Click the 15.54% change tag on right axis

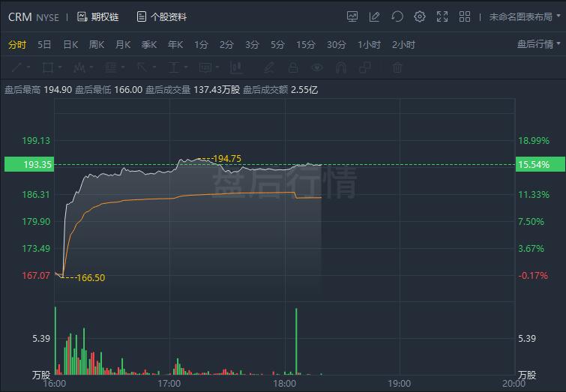pos(541,164)
